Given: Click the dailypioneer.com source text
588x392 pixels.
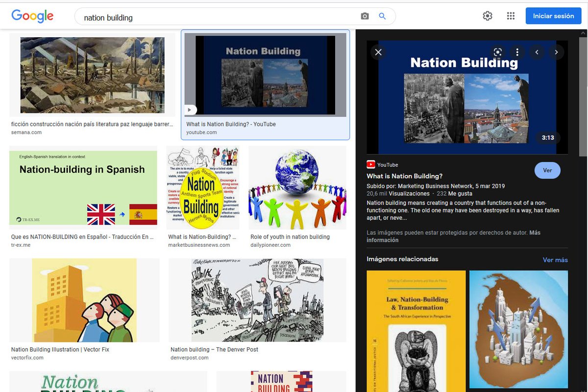Looking at the screenshot, I should [x=270, y=245].
